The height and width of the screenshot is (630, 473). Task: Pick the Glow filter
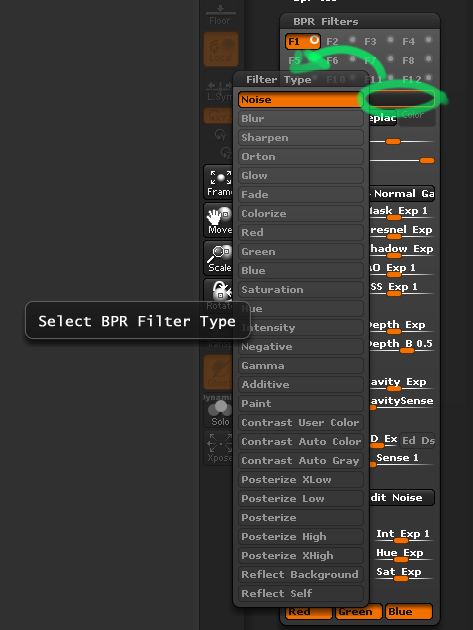(x=301, y=176)
